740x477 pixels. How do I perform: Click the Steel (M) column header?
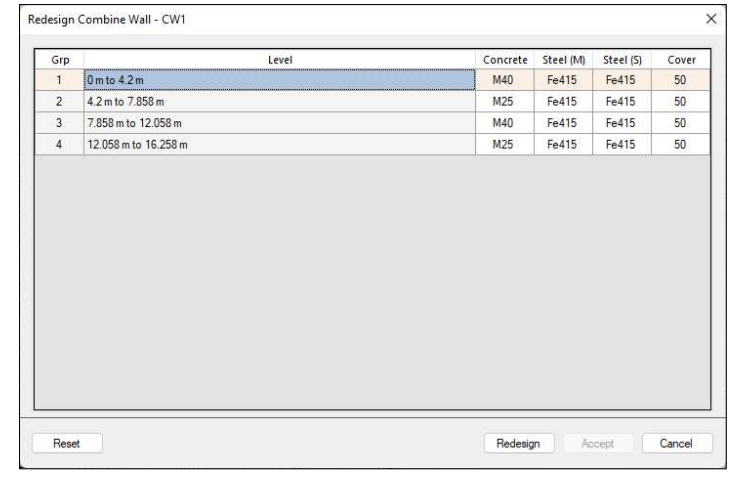pos(563,59)
